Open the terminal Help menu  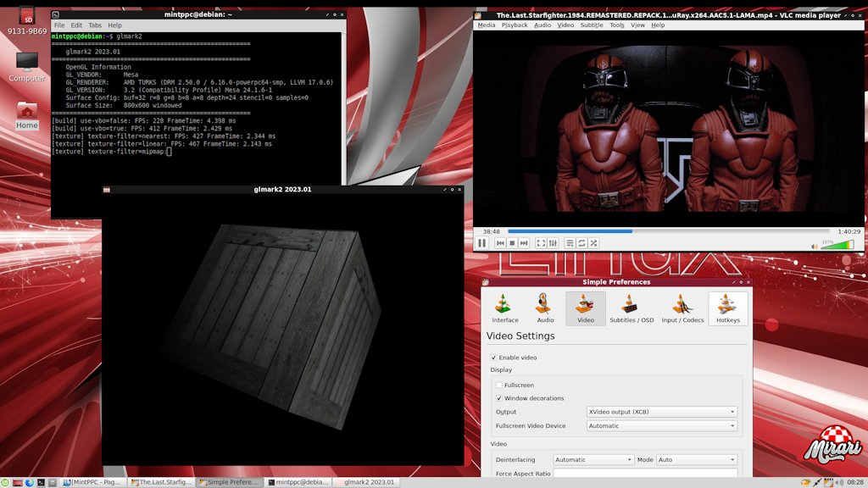coord(114,25)
